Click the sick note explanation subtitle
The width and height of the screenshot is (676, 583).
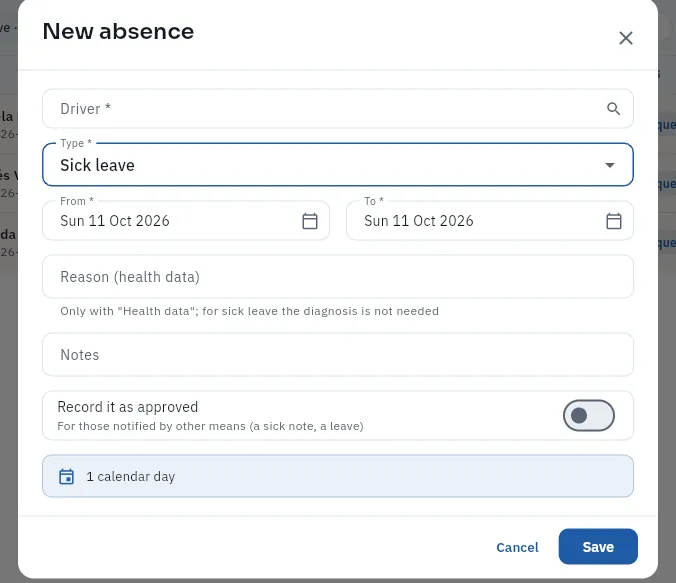210,426
